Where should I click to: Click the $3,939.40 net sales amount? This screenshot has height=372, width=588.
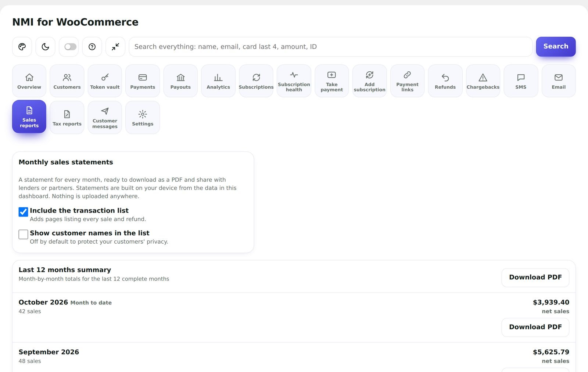551,302
